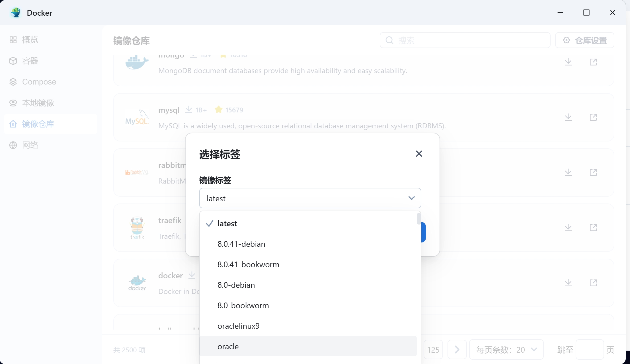Open rabbitmq external link icon
Image resolution: width=630 pixels, height=364 pixels.
coord(593,172)
